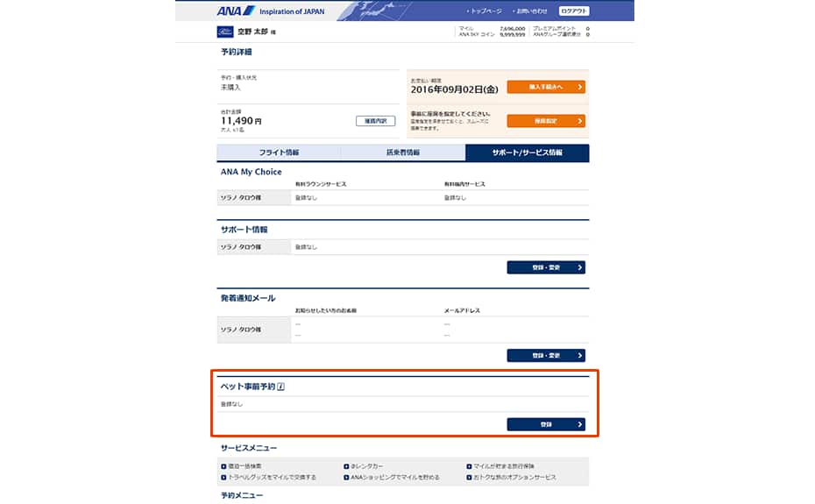This screenshot has height=504, width=815.
Task: Click arrow icon before トラベルグッズ link
Action: click(223, 478)
